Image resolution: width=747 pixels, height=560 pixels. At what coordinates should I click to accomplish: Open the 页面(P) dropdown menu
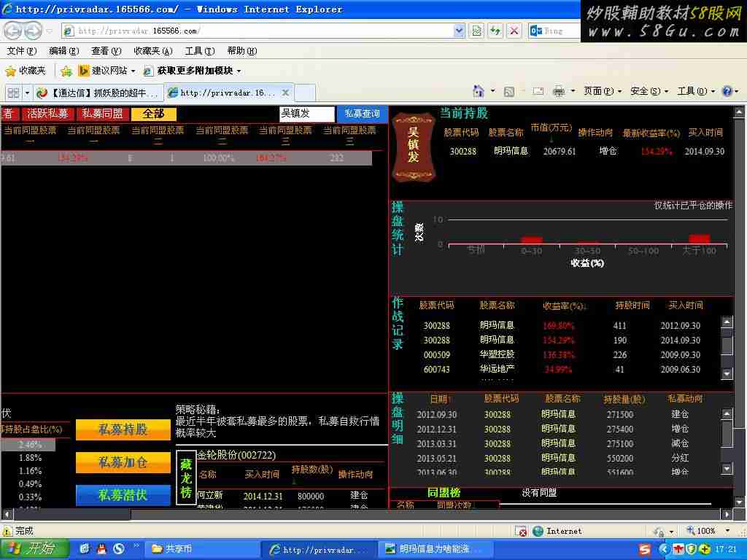tap(603, 91)
